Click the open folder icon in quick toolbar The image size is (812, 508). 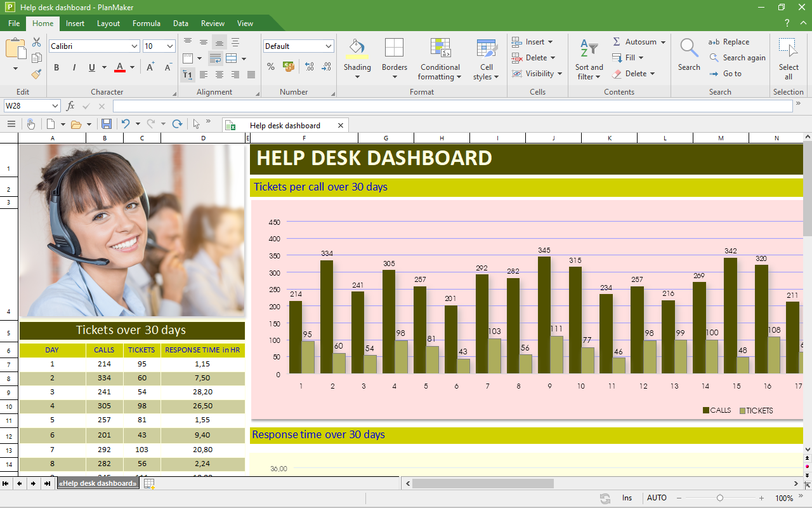(76, 124)
